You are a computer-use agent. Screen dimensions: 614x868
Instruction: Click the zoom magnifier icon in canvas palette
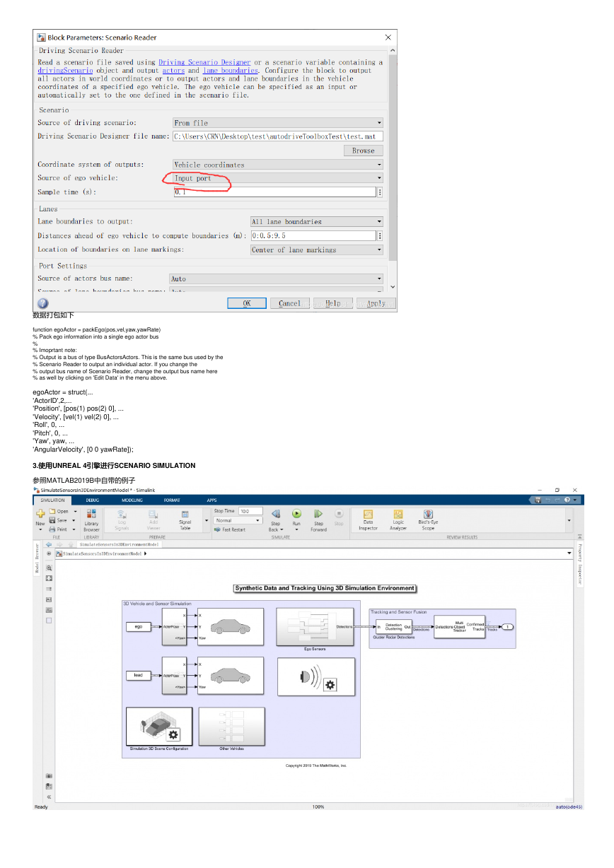49,568
